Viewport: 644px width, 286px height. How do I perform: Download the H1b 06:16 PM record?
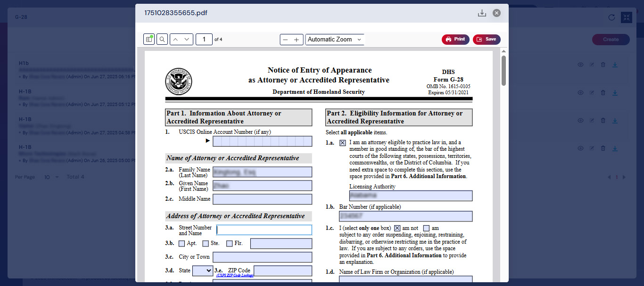615,65
